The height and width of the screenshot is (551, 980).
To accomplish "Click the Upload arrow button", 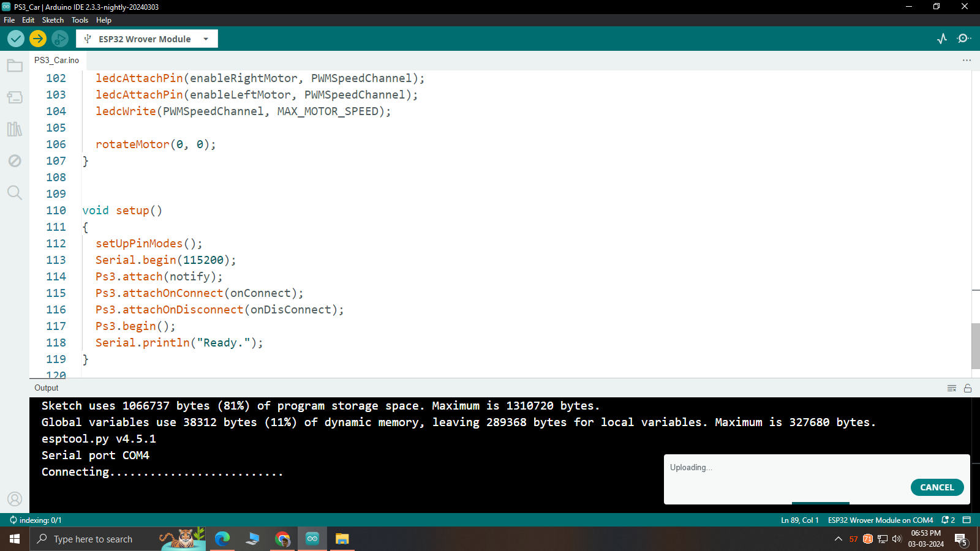I will (38, 39).
